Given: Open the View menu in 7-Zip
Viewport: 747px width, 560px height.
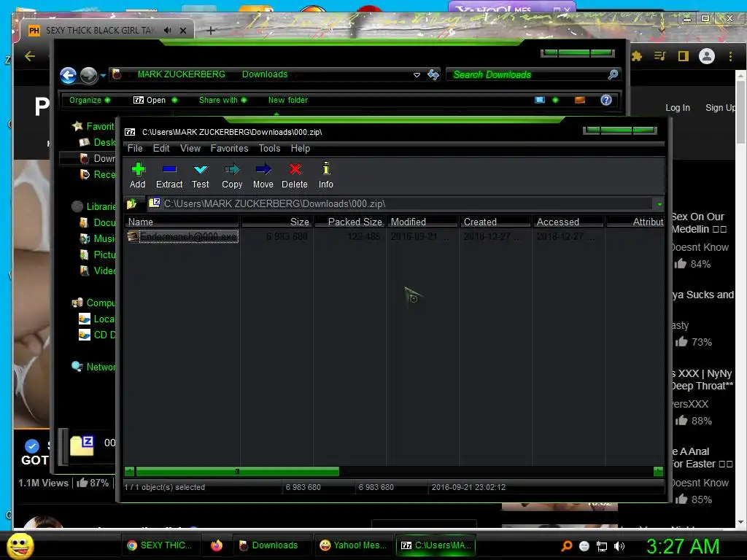Looking at the screenshot, I should (x=190, y=148).
